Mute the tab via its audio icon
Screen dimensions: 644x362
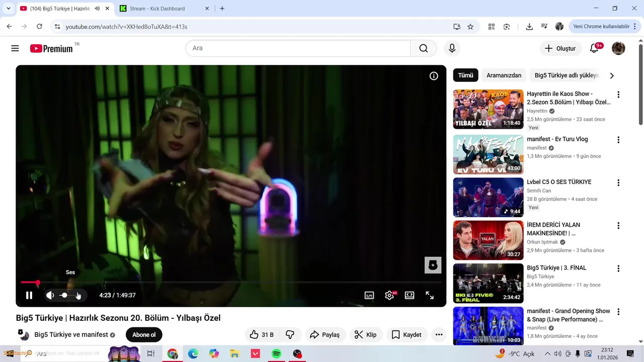(x=97, y=9)
